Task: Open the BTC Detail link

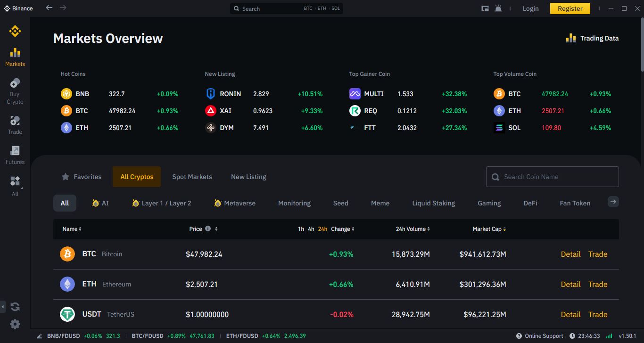Action: coord(570,254)
